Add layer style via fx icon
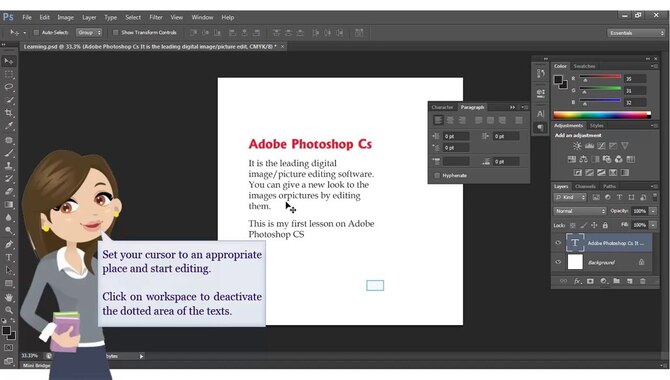The width and height of the screenshot is (670, 380). [577, 281]
